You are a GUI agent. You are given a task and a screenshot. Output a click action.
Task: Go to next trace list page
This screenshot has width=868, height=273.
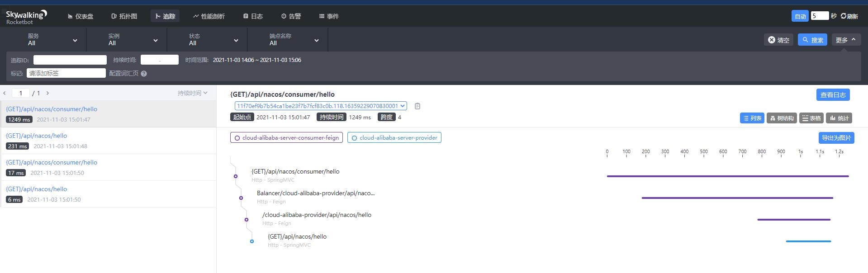[47, 93]
